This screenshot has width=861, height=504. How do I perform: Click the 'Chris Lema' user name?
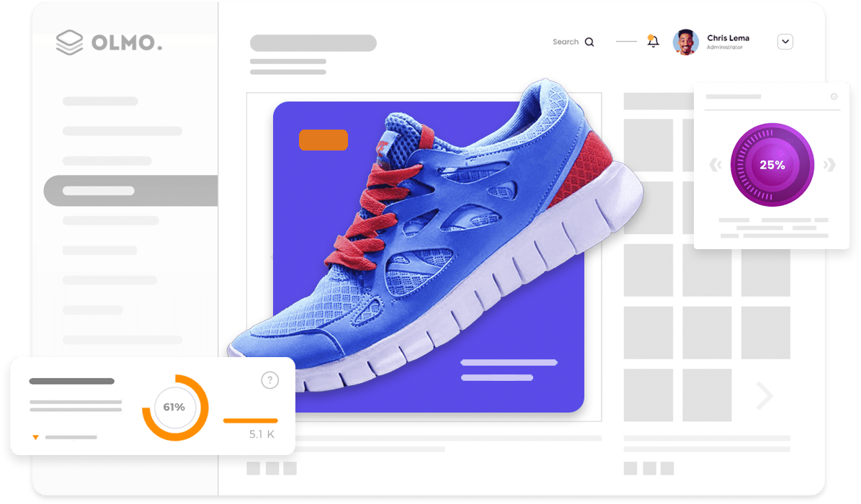pyautogui.click(x=728, y=38)
